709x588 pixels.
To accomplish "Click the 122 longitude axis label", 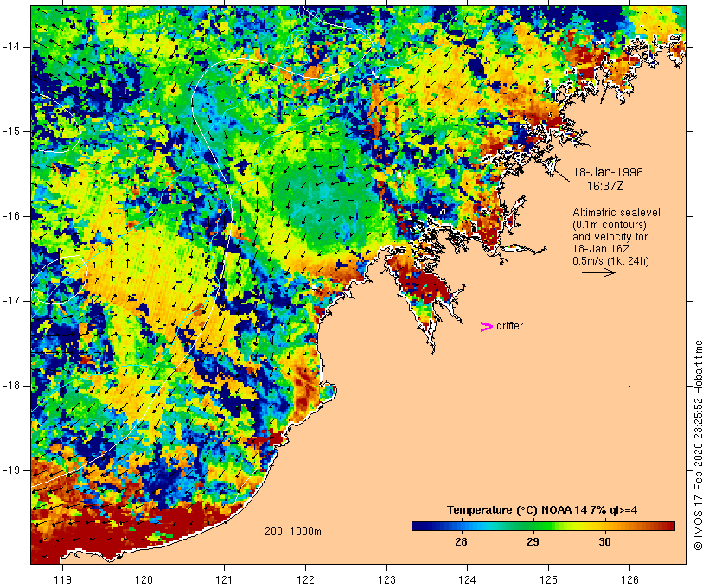I will [305, 579].
